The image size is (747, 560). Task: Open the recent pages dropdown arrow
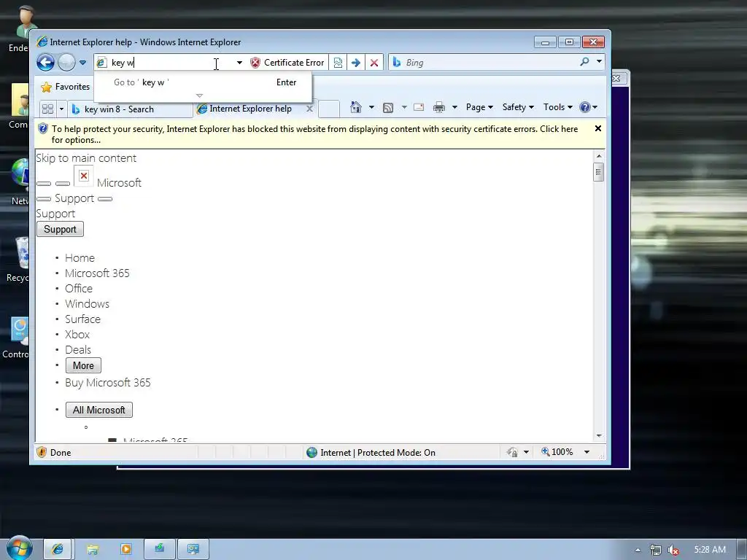(x=82, y=63)
